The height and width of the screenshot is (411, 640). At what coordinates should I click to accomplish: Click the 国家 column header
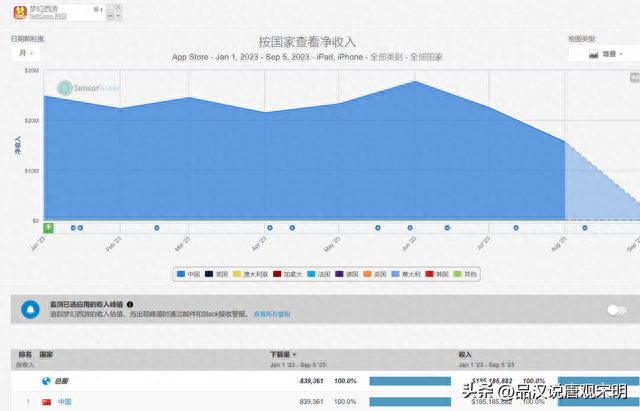point(46,354)
